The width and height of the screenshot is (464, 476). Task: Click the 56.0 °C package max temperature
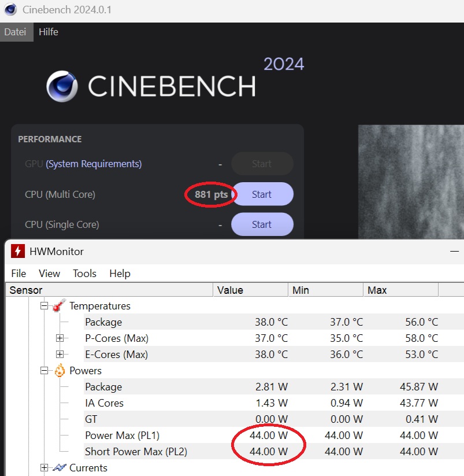tap(422, 322)
